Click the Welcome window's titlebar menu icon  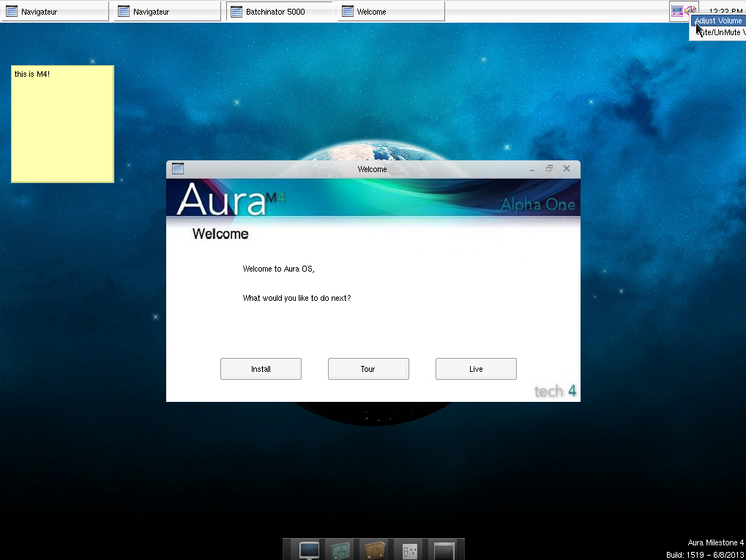tap(177, 168)
